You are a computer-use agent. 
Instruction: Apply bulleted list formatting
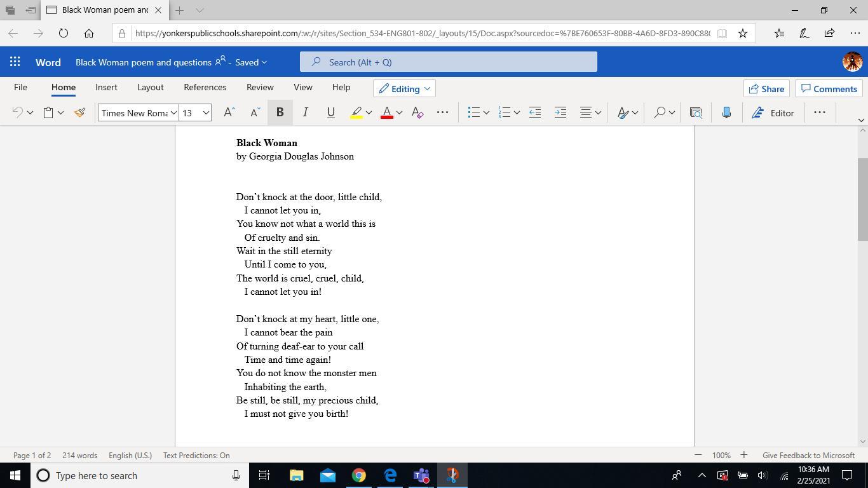pos(473,112)
